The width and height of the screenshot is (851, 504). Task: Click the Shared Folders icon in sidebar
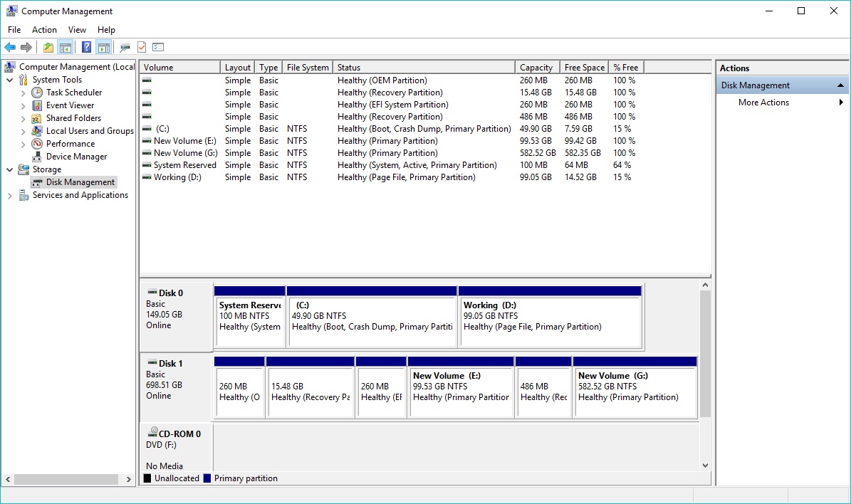click(36, 117)
